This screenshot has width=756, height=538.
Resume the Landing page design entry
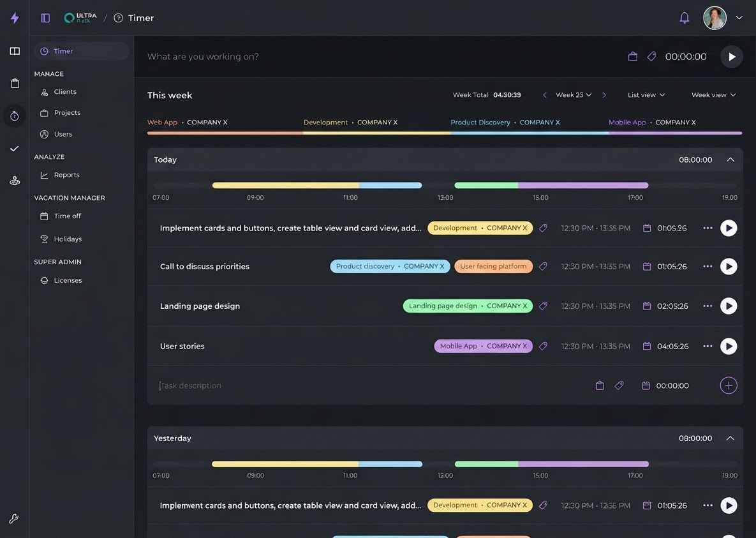pos(729,306)
